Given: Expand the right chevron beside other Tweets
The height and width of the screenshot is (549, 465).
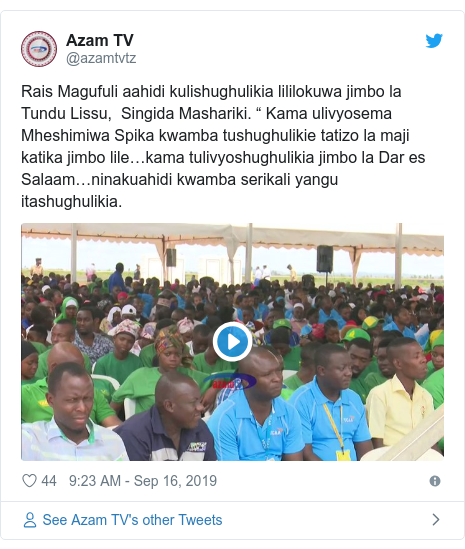Looking at the screenshot, I should (436, 520).
